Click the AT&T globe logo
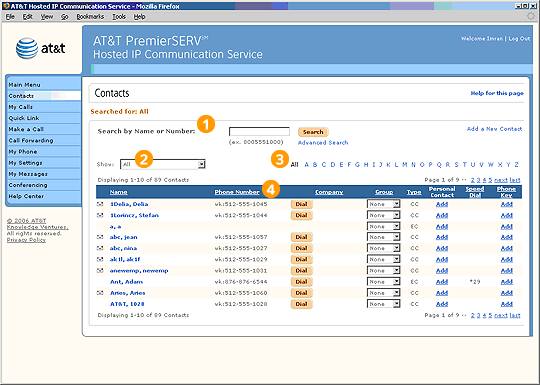Image resolution: width=540 pixels, height=385 pixels. (x=27, y=48)
